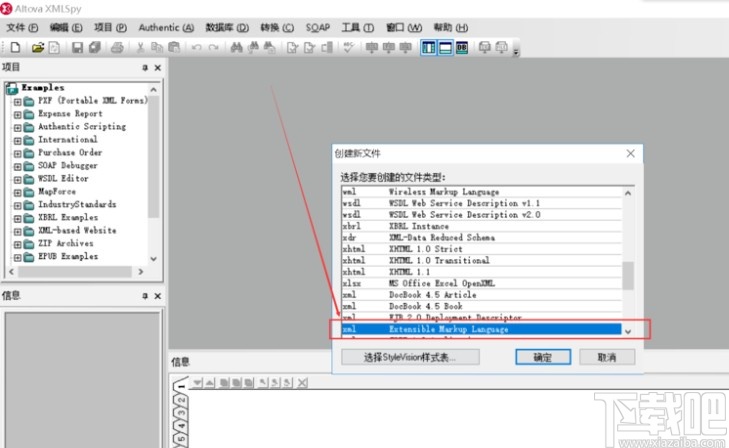Open the toolbar options overflow arrow
This screenshot has height=448, width=729.
click(x=516, y=52)
